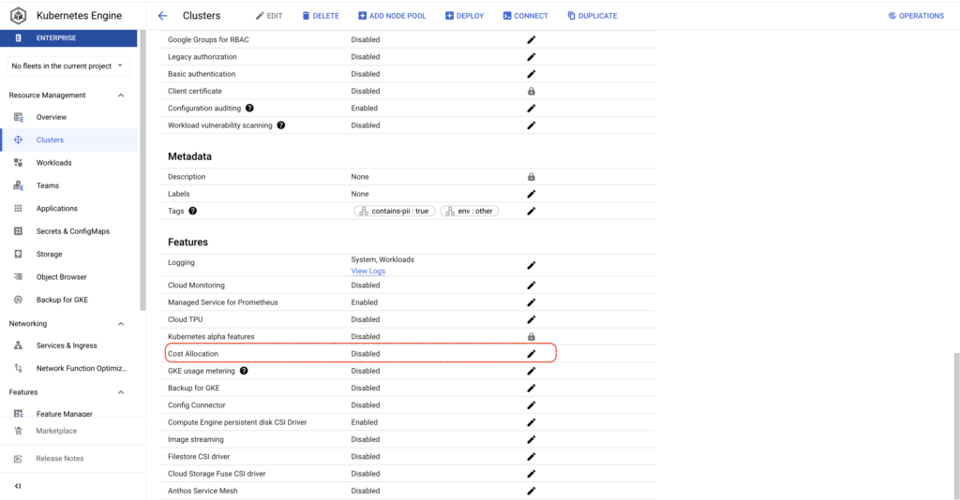960x500 pixels.
Task: Edit Cloud Storage Fuse CSI driver
Action: point(531,474)
